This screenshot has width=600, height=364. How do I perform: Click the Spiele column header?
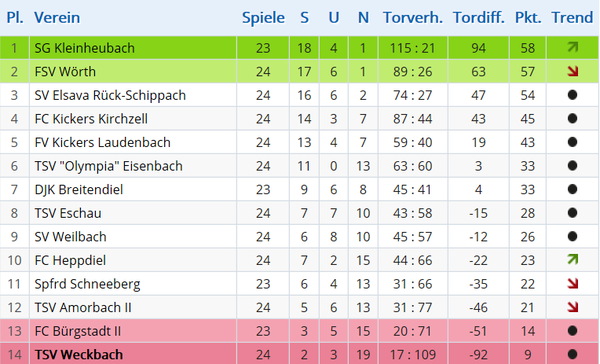(263, 18)
